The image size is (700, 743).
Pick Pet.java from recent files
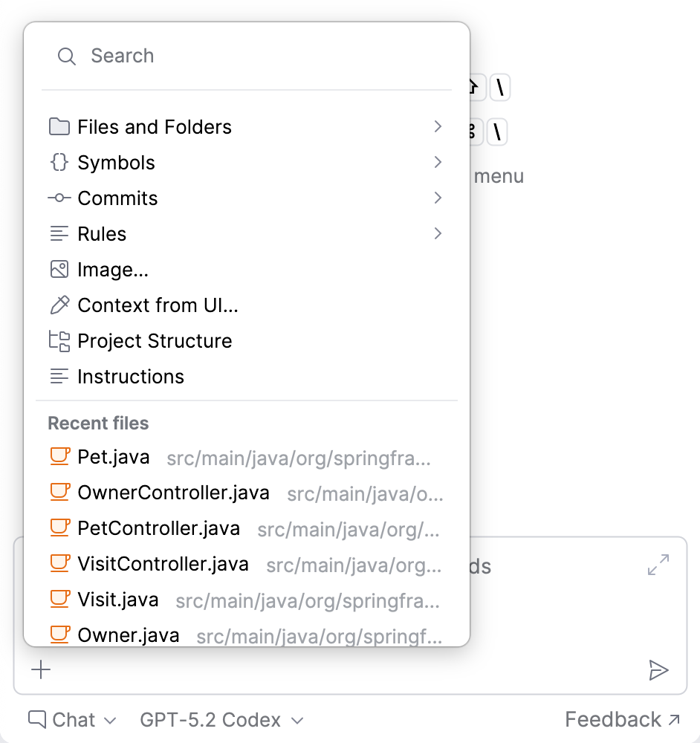(247, 457)
